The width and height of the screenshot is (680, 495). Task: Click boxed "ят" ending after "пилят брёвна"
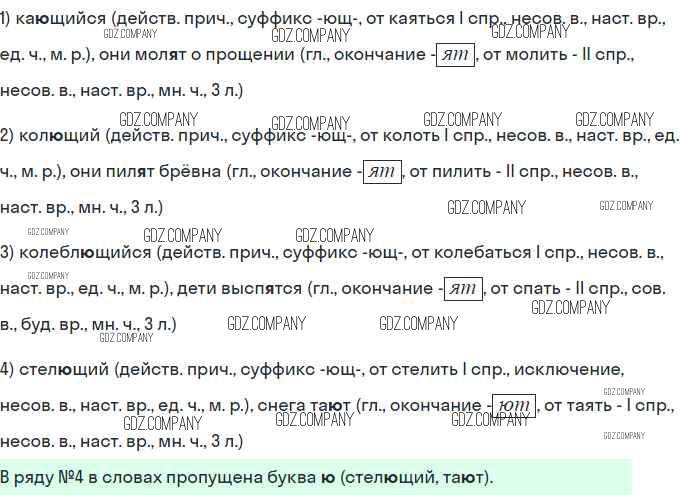coord(382,172)
